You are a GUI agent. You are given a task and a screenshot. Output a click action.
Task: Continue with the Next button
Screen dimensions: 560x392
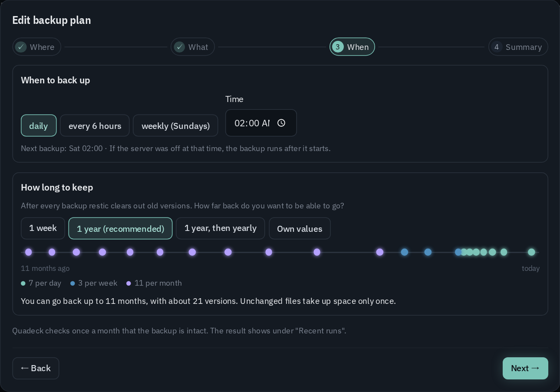click(x=525, y=368)
